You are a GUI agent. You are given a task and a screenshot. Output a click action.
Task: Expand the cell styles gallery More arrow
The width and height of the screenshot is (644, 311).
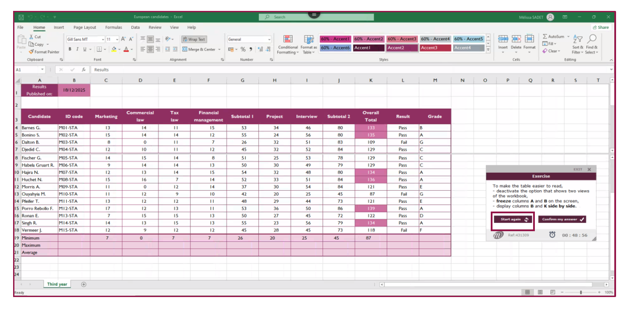[488, 50]
